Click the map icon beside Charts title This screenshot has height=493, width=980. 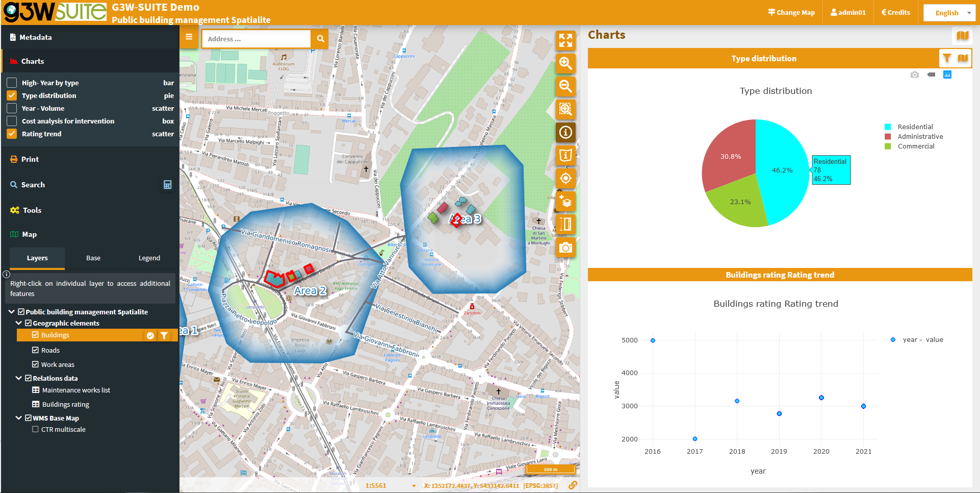(963, 36)
